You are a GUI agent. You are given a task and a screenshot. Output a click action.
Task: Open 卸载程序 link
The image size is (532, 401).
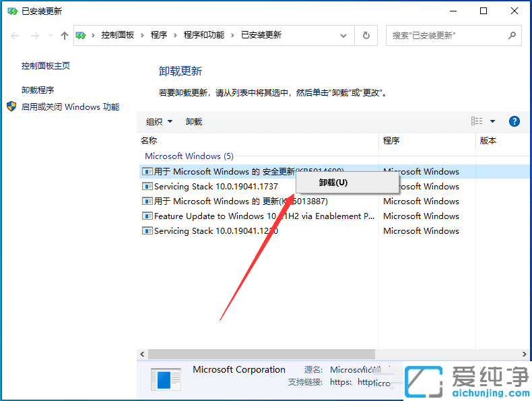[x=38, y=90]
